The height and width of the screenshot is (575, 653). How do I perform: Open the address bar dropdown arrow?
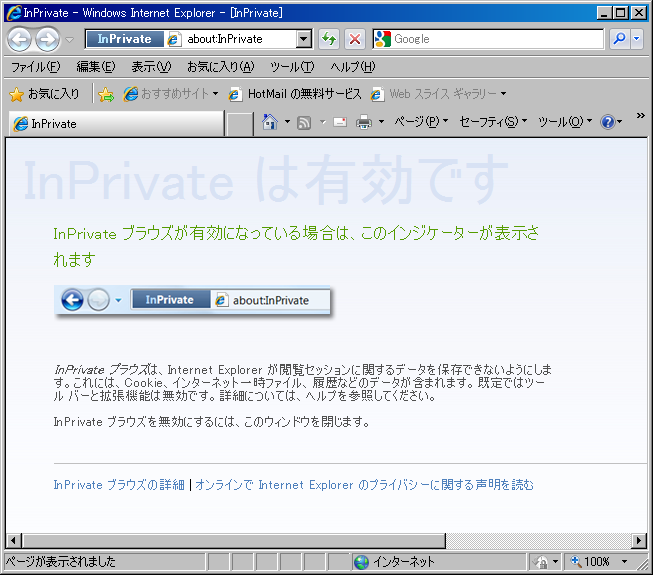[304, 39]
